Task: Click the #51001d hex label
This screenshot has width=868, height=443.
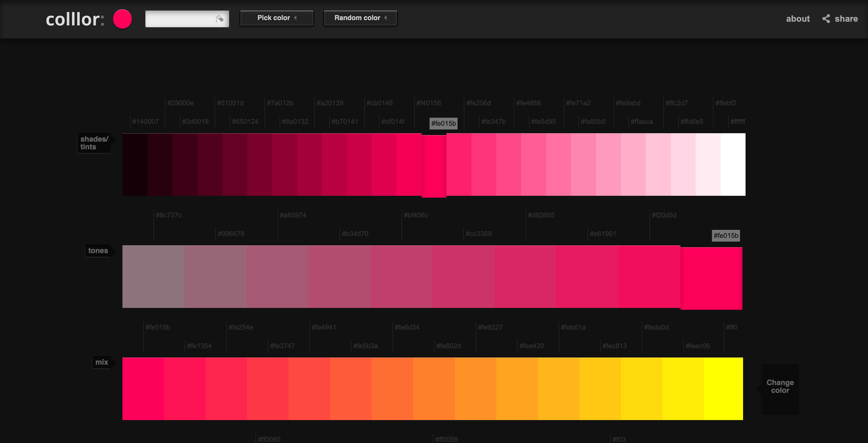Action: [230, 103]
